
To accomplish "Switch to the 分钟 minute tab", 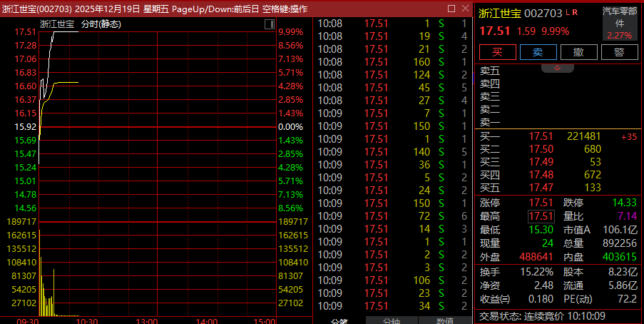I will 392,320.
